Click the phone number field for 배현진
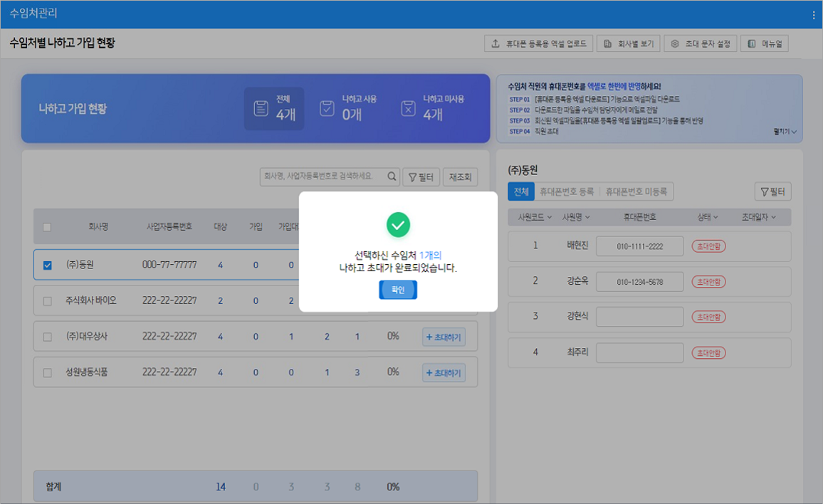The width and height of the screenshot is (823, 504). pyautogui.click(x=640, y=246)
